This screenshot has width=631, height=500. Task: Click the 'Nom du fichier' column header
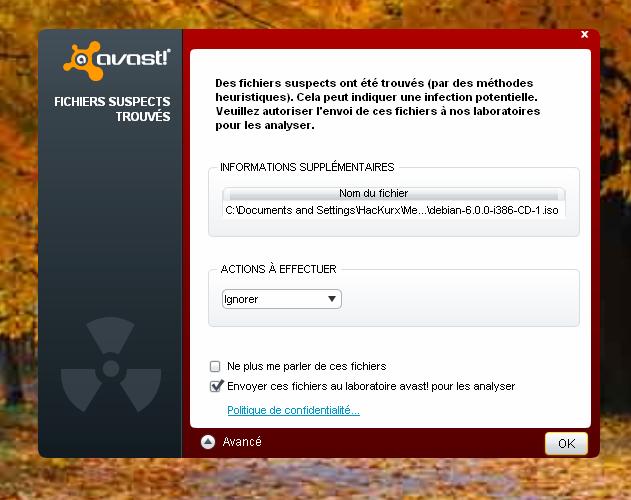point(393,194)
